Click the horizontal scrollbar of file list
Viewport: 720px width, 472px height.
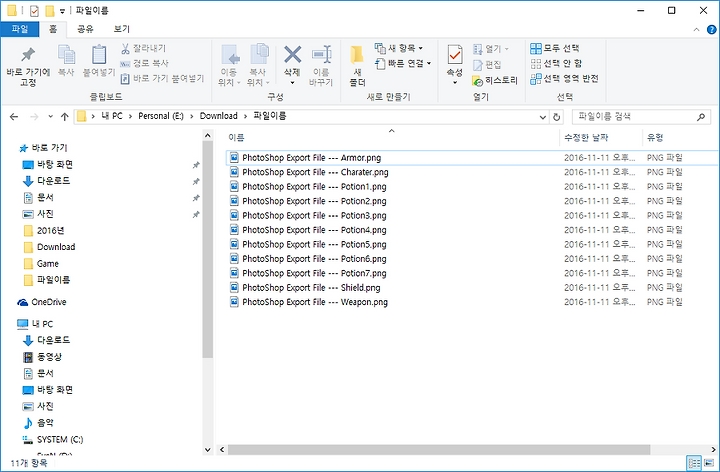pos(439,450)
